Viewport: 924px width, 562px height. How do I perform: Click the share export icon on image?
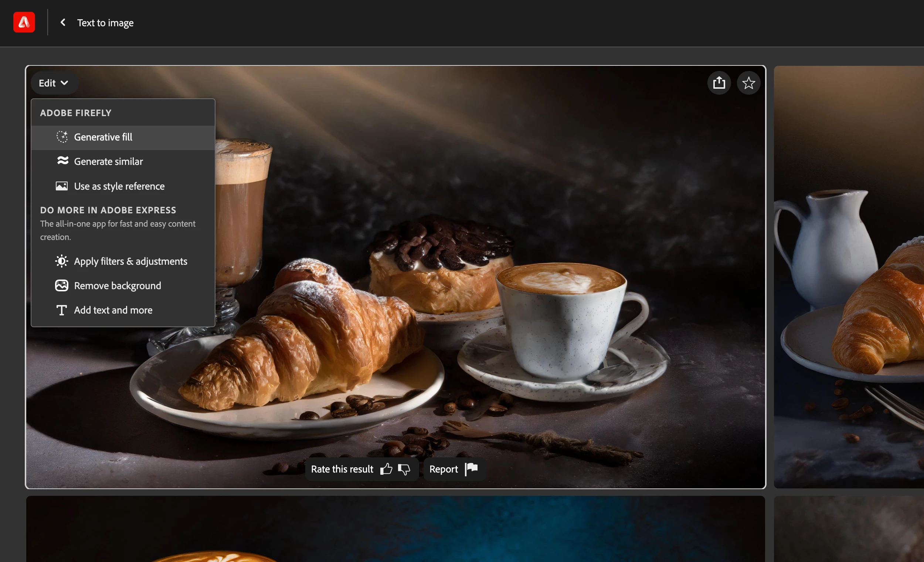(719, 83)
